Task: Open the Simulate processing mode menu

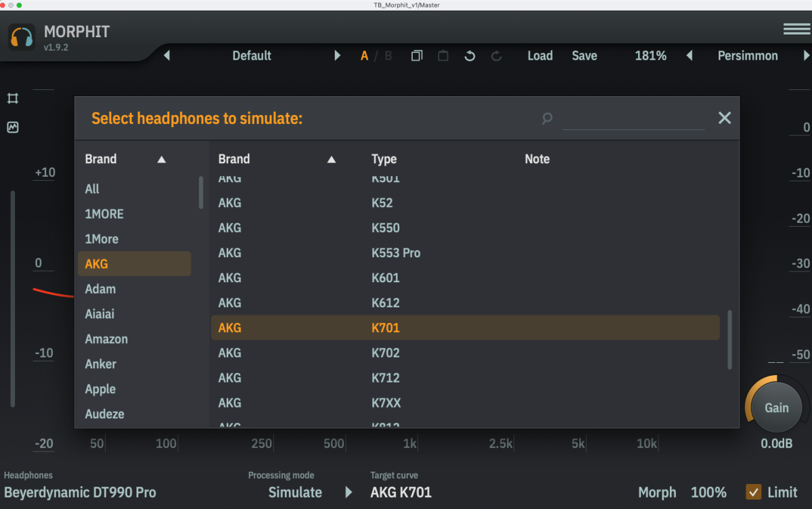Action: click(x=295, y=493)
